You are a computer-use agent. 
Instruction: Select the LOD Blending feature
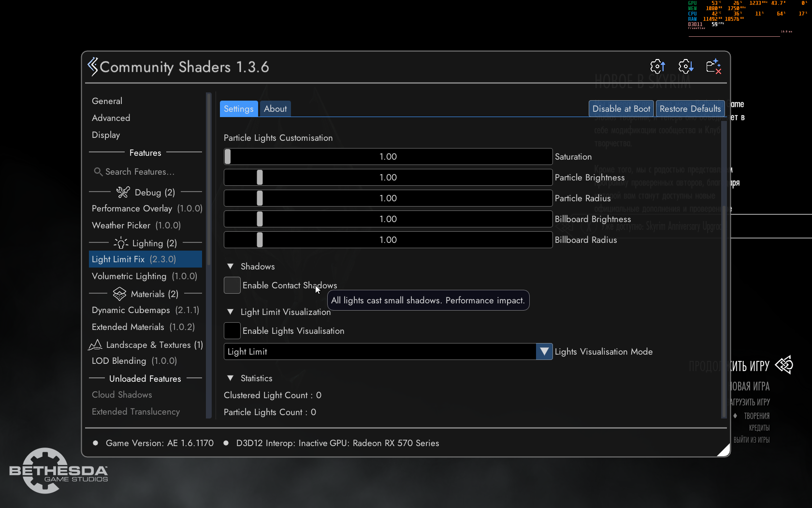coord(146,361)
